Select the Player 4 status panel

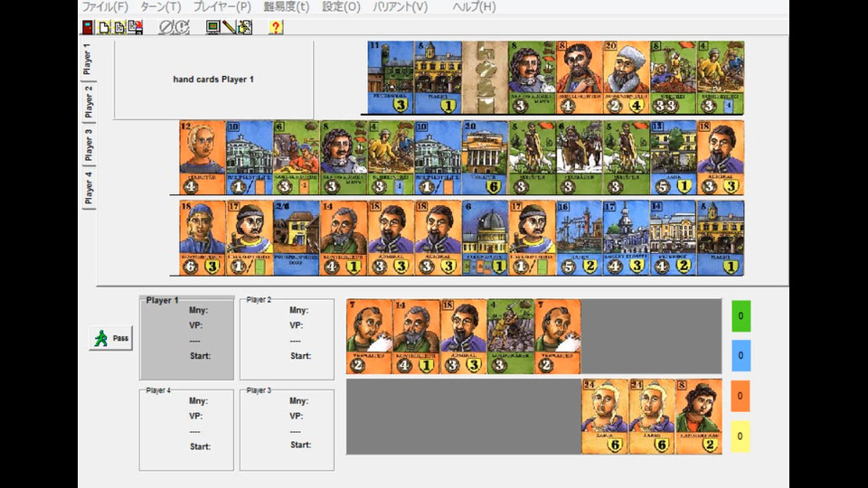coord(186,430)
